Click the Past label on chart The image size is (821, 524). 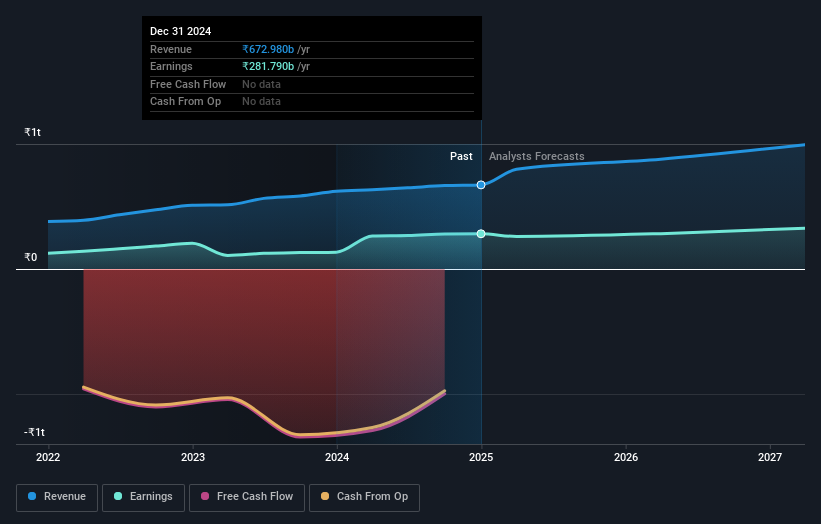(461, 156)
